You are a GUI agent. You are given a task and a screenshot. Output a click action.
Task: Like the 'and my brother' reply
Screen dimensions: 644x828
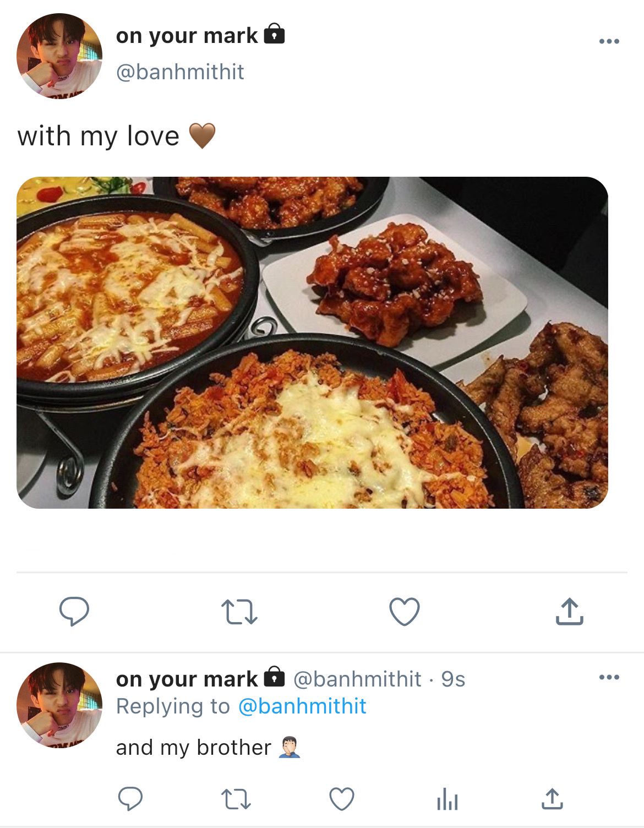tap(341, 799)
